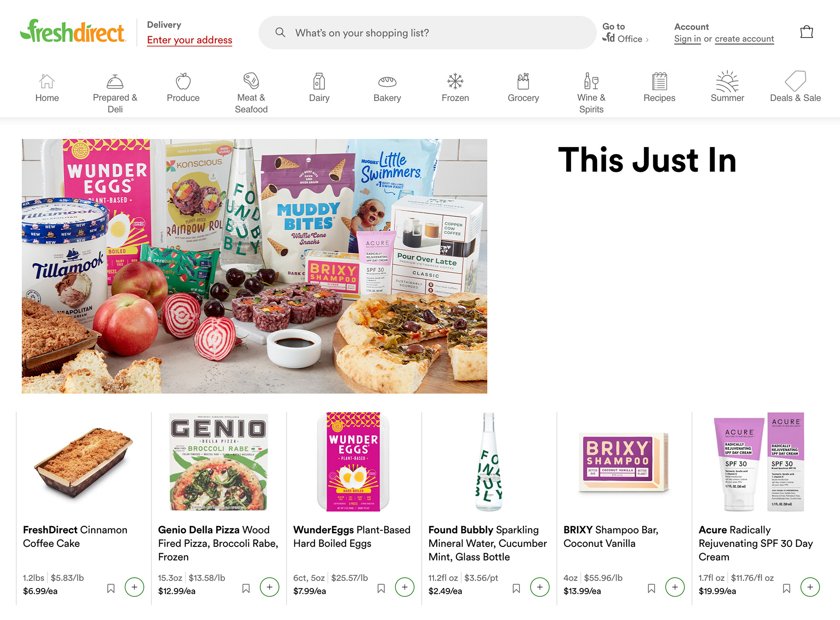Select the Summer sun category

[x=727, y=88]
